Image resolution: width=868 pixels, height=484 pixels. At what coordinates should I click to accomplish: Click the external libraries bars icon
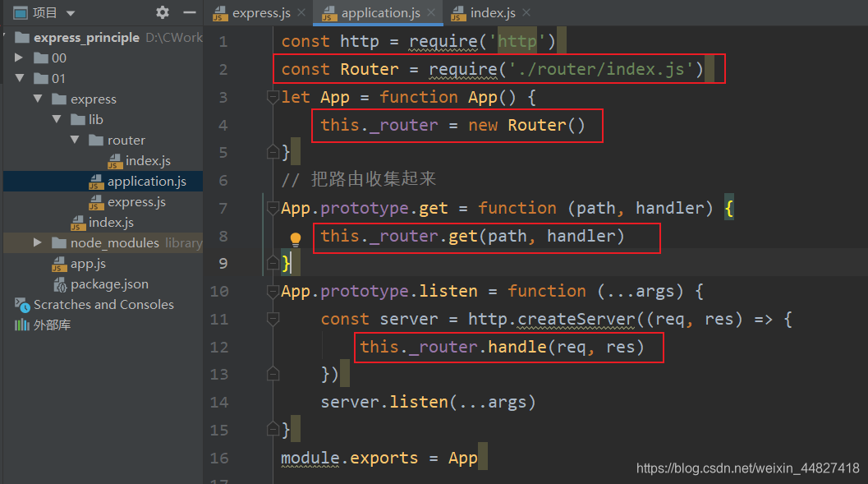[x=21, y=325]
